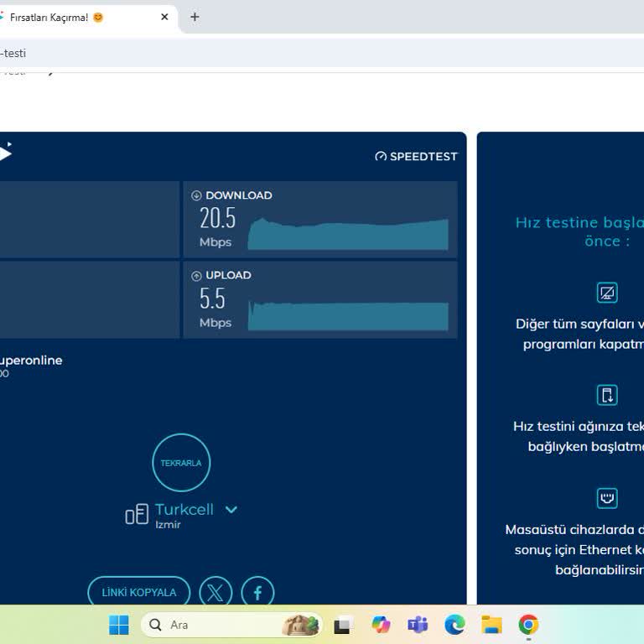
Task: Open Microsoft Teams from the taskbar
Action: (418, 625)
